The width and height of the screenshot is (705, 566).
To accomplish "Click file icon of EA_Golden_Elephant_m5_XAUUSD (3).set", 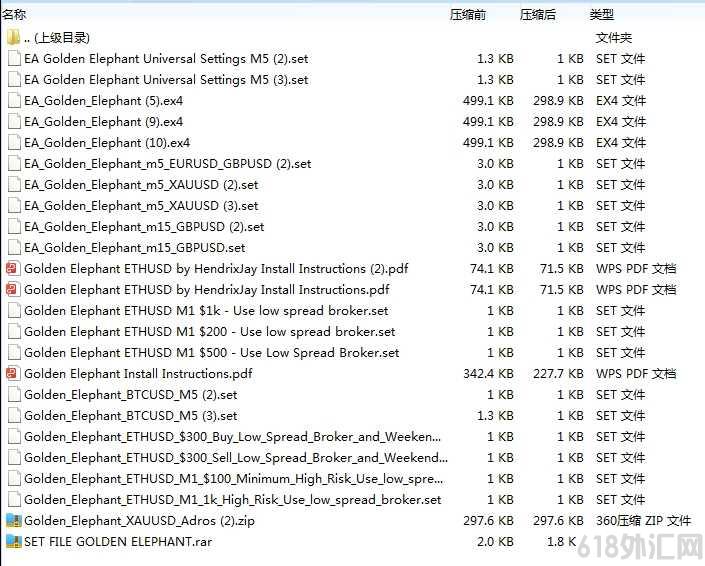I will (x=14, y=205).
